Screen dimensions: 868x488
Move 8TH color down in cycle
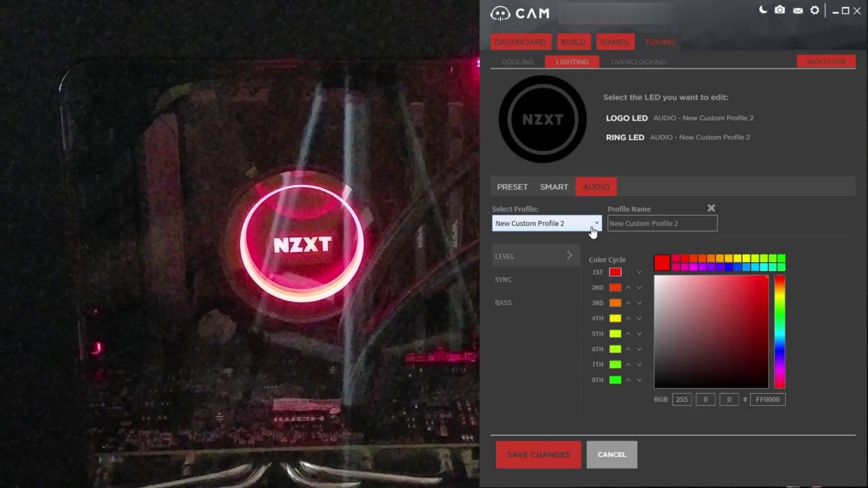pyautogui.click(x=639, y=380)
